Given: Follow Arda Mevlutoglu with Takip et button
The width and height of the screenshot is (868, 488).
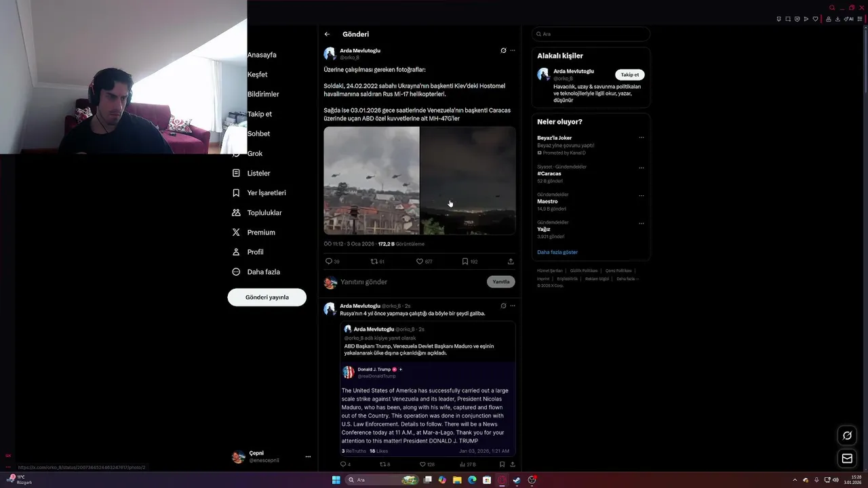Looking at the screenshot, I should 630,75.
